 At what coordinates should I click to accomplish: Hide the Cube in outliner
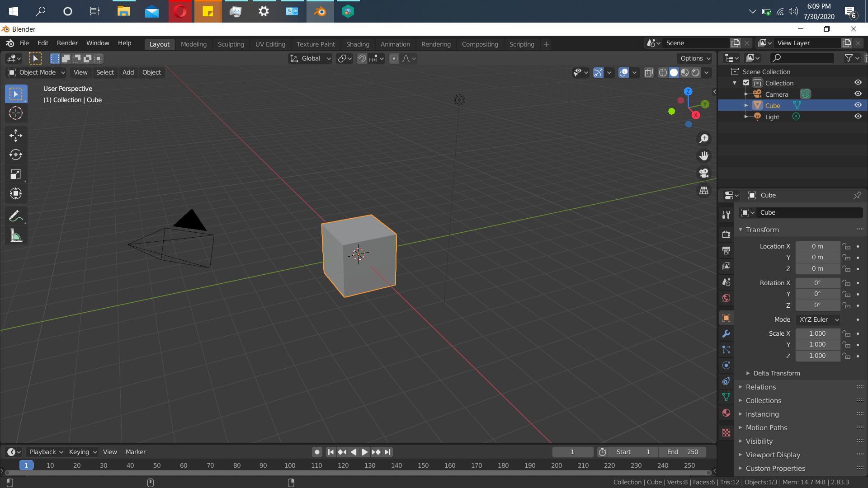(858, 105)
